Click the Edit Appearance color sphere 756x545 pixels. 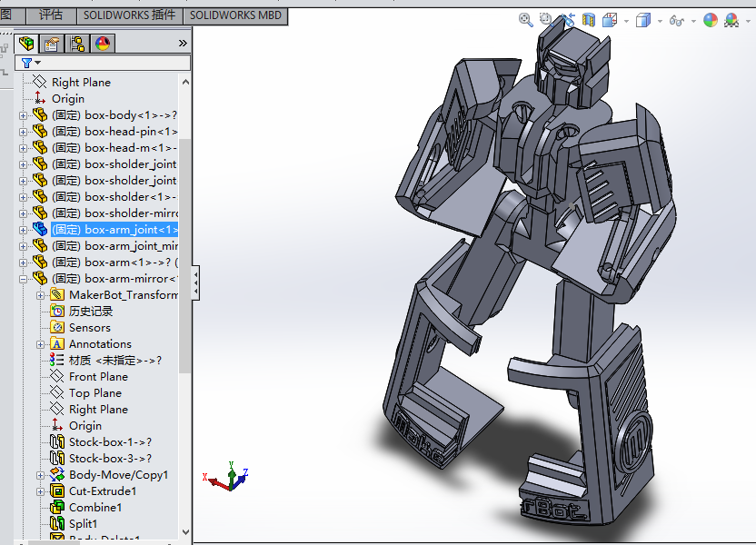click(711, 19)
